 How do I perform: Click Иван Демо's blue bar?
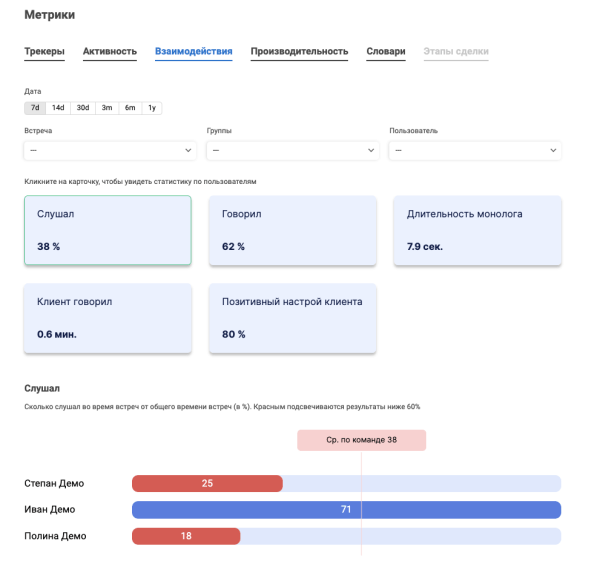[x=346, y=509]
